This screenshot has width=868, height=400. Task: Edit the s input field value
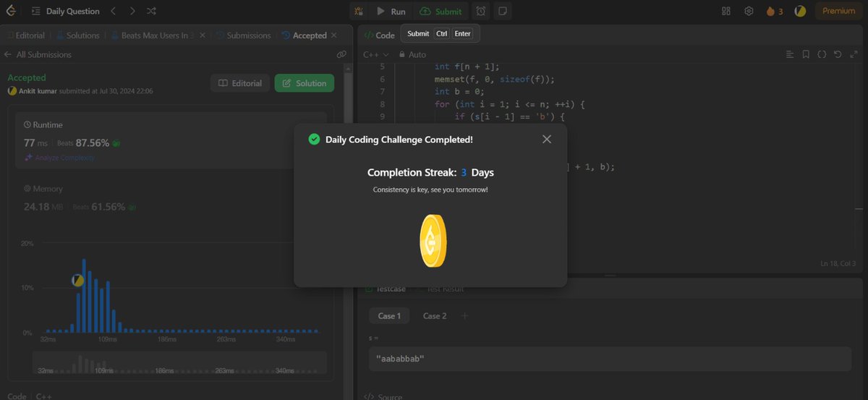tap(610, 359)
